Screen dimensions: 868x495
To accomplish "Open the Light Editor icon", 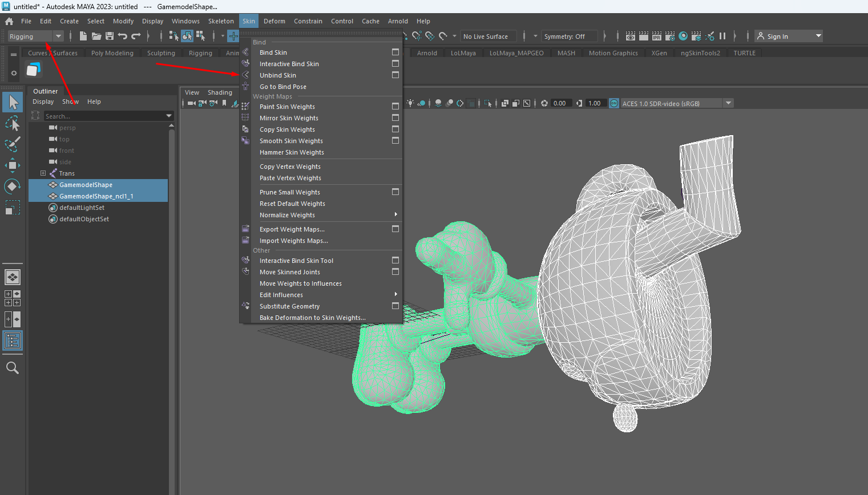I will [x=709, y=36].
